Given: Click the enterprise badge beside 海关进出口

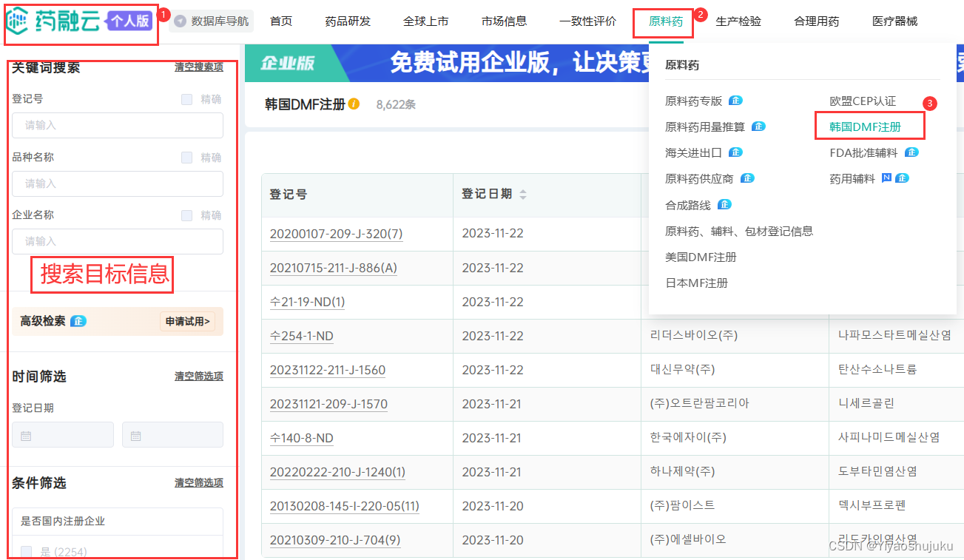Looking at the screenshot, I should click(735, 152).
